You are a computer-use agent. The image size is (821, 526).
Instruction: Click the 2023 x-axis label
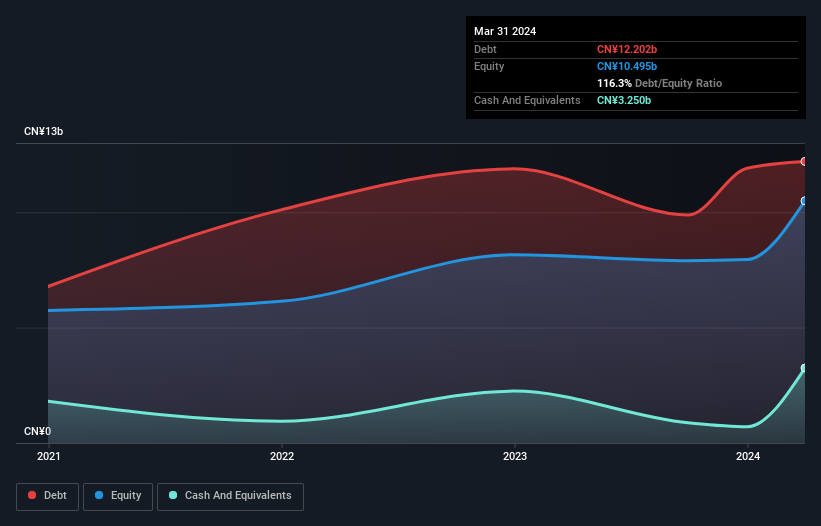[515, 456]
